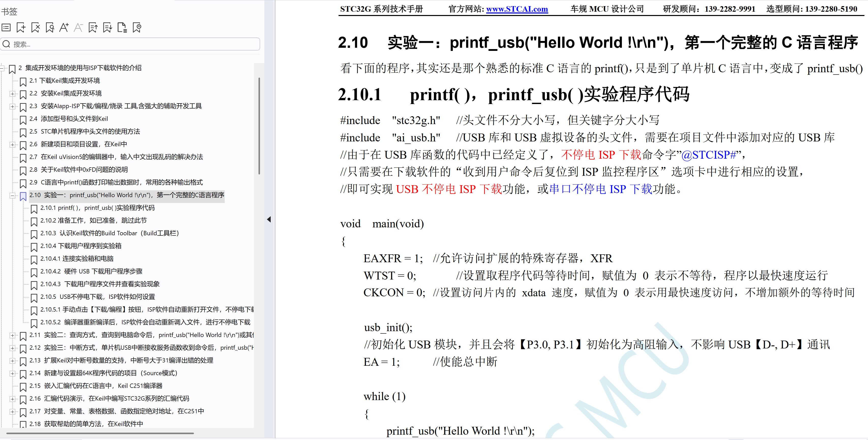868x440 pixels.
Task: Click bookmark icon beside 2.10.2 准备工作
Action: (x=34, y=222)
